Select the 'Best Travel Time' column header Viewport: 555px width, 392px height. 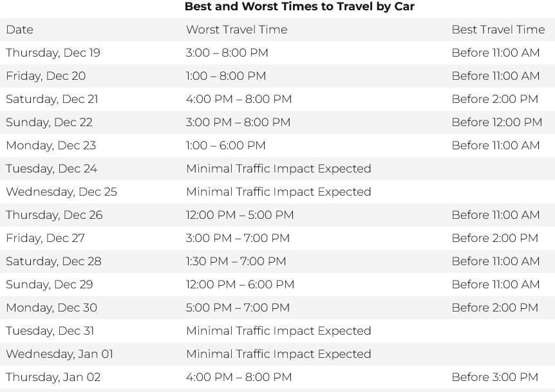(x=498, y=30)
